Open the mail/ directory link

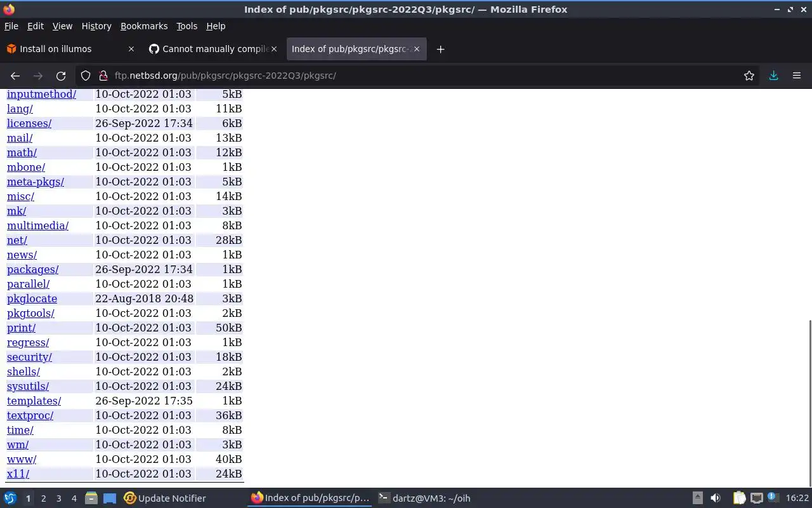(20, 138)
